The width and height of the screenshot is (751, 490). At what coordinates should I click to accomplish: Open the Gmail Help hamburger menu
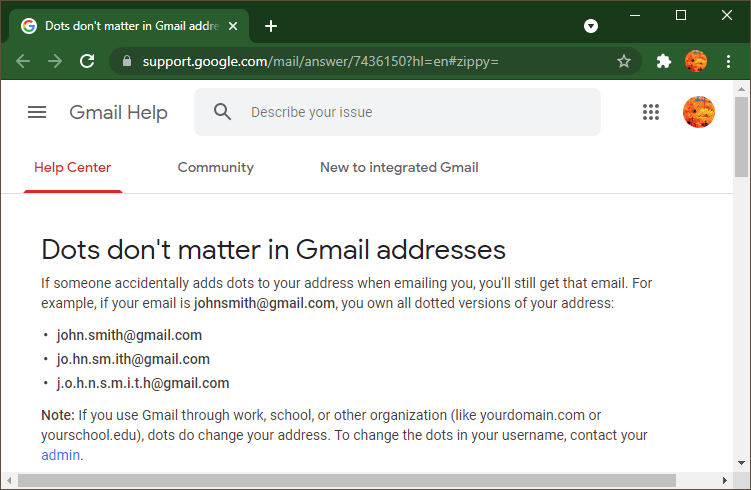pos(37,112)
